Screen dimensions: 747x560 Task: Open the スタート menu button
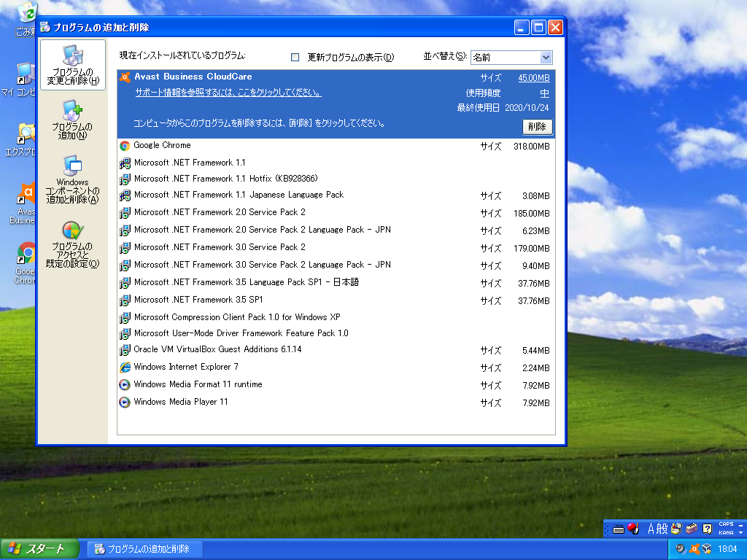pos(39,549)
